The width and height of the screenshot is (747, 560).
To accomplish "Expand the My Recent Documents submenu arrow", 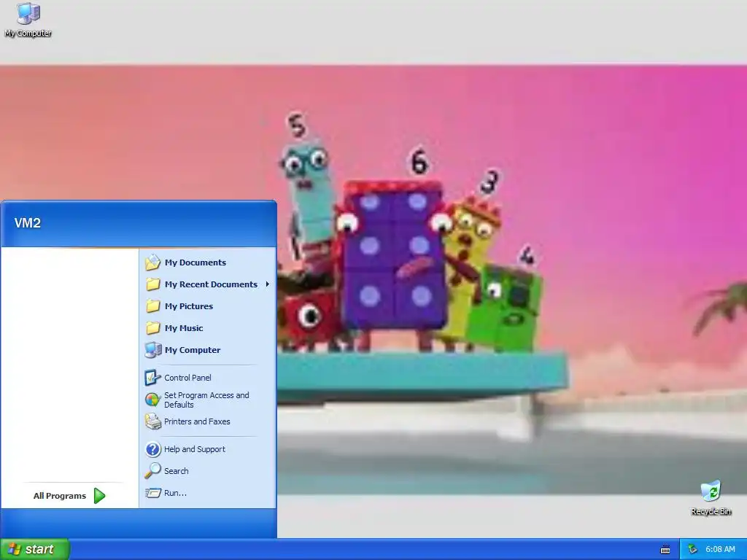I will [267, 284].
